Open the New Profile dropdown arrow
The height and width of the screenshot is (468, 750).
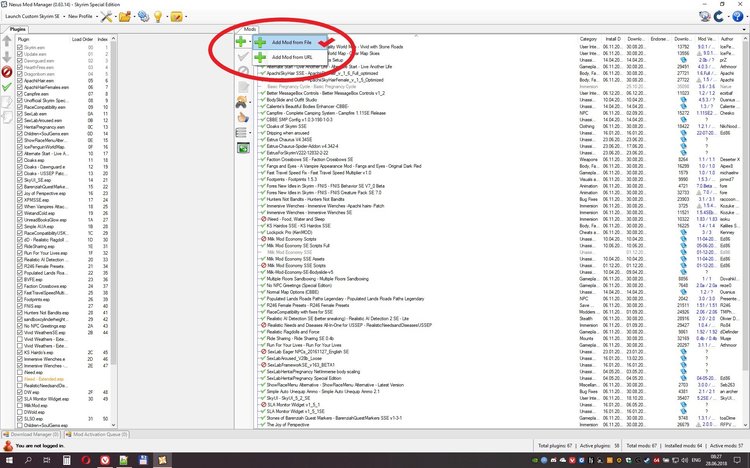coord(97,17)
